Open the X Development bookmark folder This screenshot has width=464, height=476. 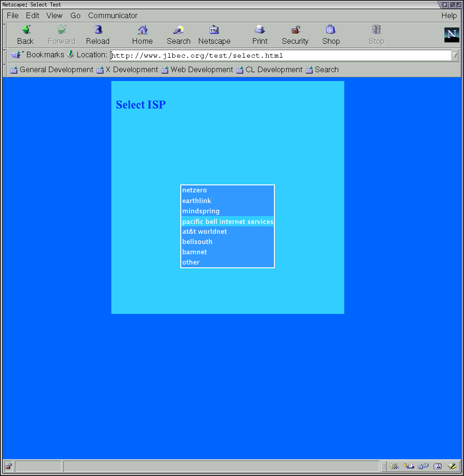coord(127,70)
